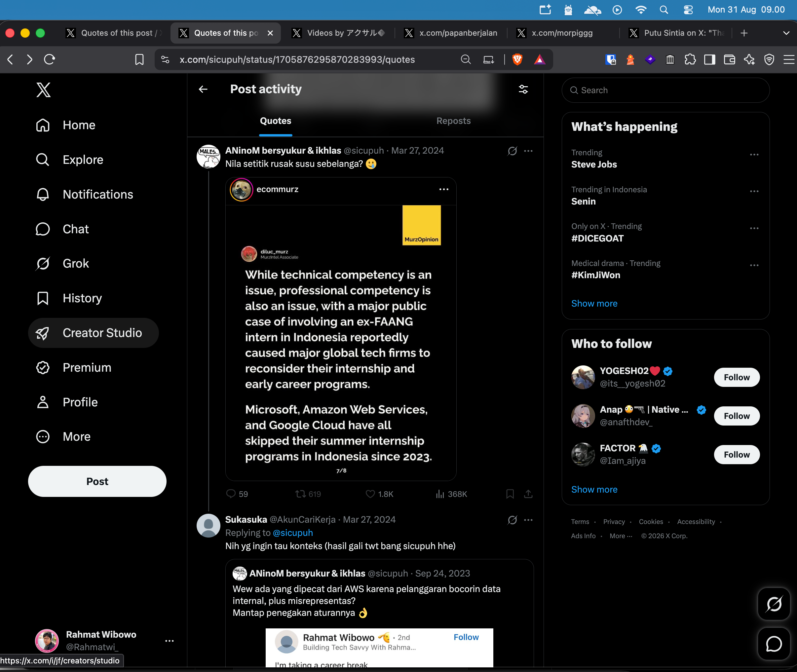Image resolution: width=797 pixels, height=672 pixels.
Task: Open more options on @sicupuh post
Action: click(528, 151)
